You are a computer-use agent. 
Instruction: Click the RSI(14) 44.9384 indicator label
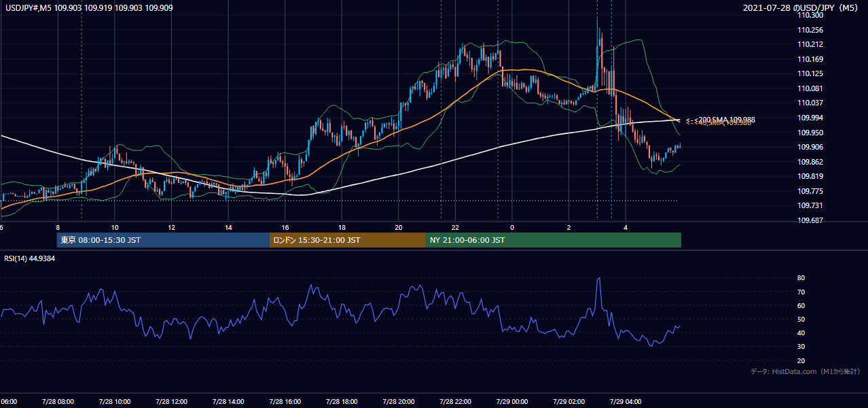(30, 258)
